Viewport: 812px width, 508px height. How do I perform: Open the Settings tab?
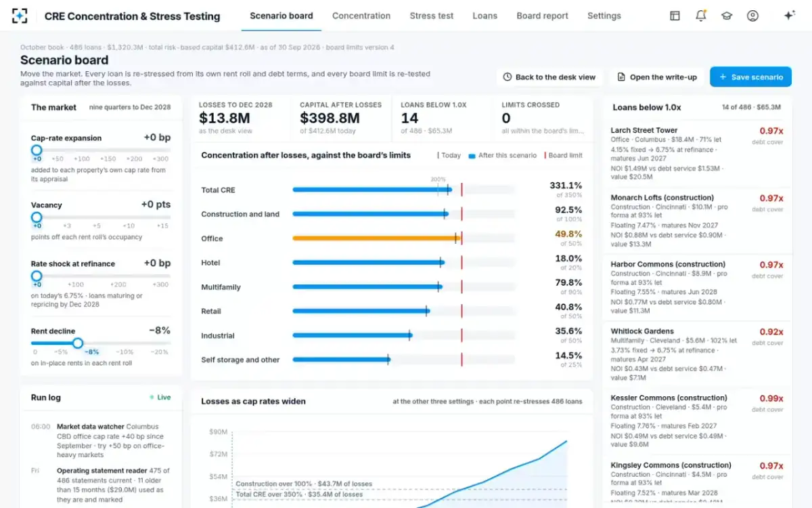click(x=604, y=16)
